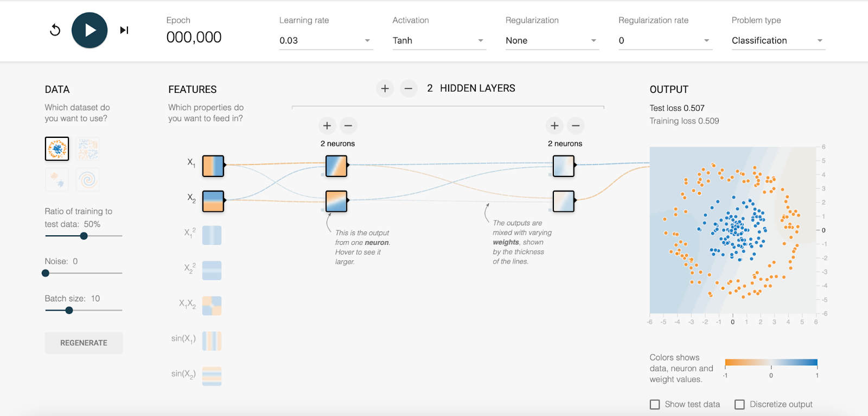Image resolution: width=868 pixels, height=416 pixels.
Task: Disable the X2 input feature
Action: click(213, 201)
